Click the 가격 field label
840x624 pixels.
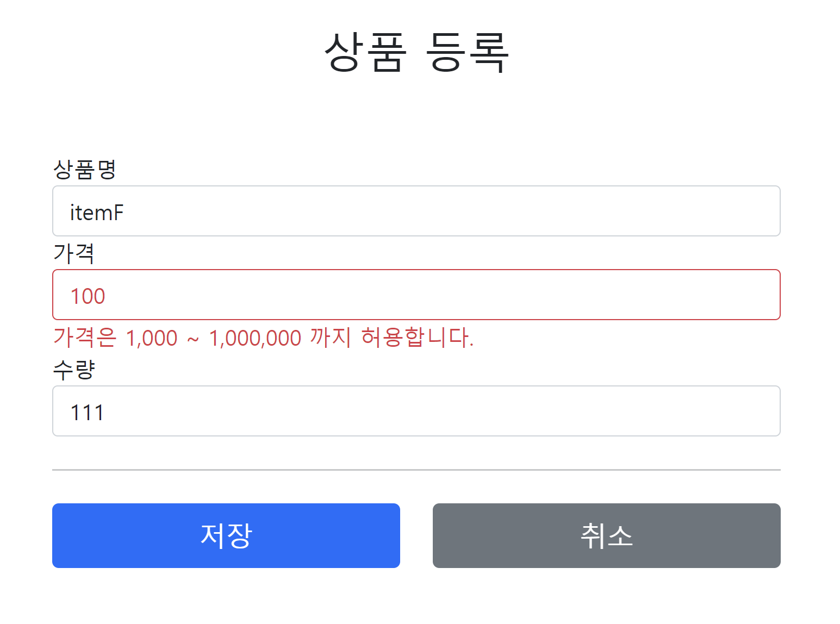coord(73,253)
